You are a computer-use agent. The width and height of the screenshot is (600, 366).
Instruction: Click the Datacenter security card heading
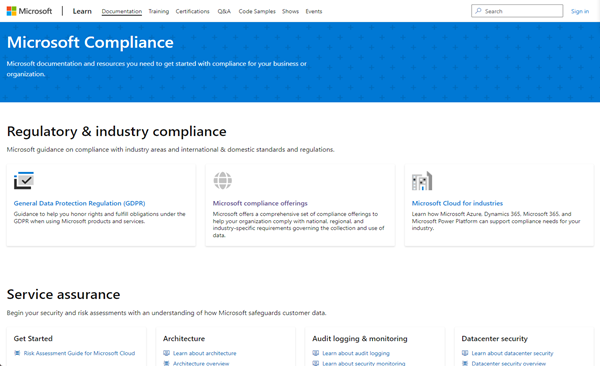pyautogui.click(x=494, y=338)
